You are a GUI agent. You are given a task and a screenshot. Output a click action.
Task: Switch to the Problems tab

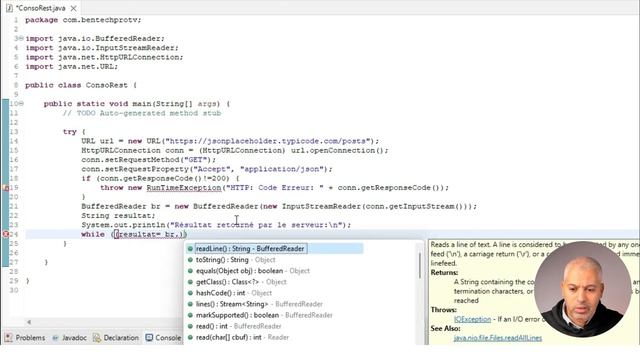[25, 338]
